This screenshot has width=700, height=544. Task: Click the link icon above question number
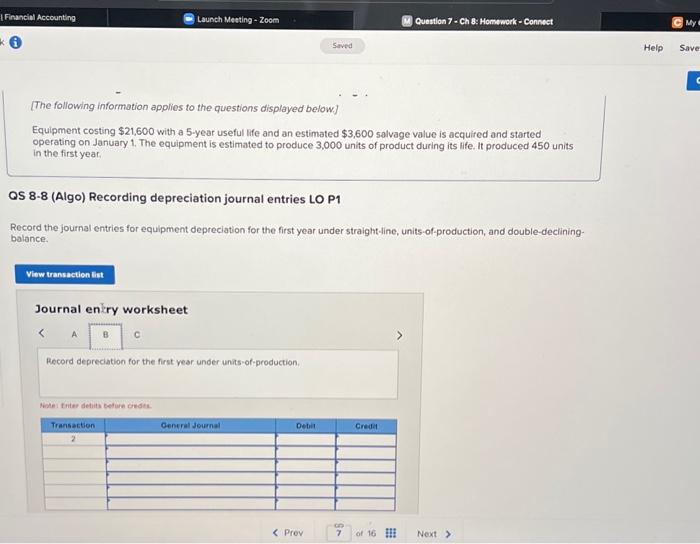339,525
